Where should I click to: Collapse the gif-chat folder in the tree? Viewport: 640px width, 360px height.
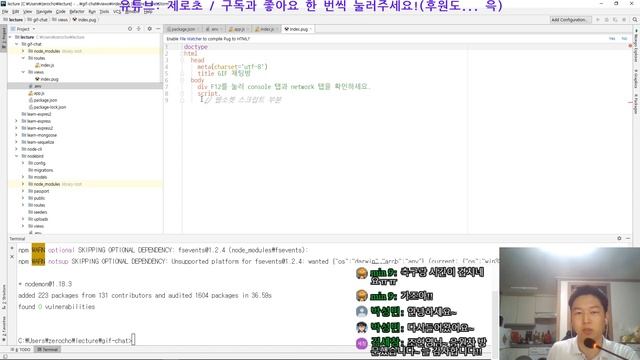click(x=17, y=44)
